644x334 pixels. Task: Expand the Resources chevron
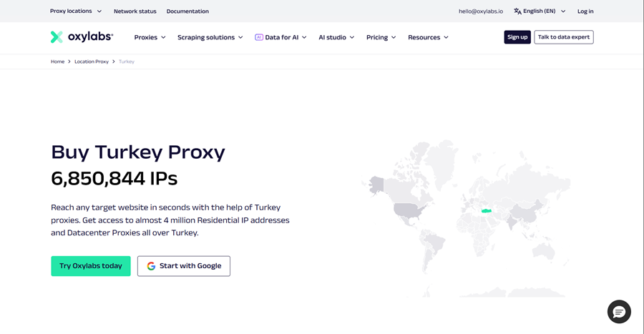click(x=446, y=37)
